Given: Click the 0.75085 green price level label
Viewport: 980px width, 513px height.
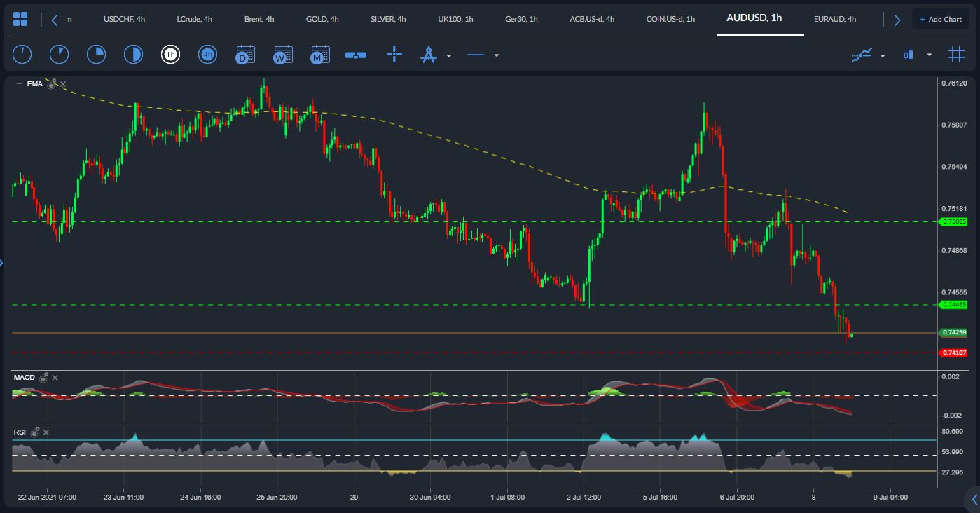Looking at the screenshot, I should 954,221.
